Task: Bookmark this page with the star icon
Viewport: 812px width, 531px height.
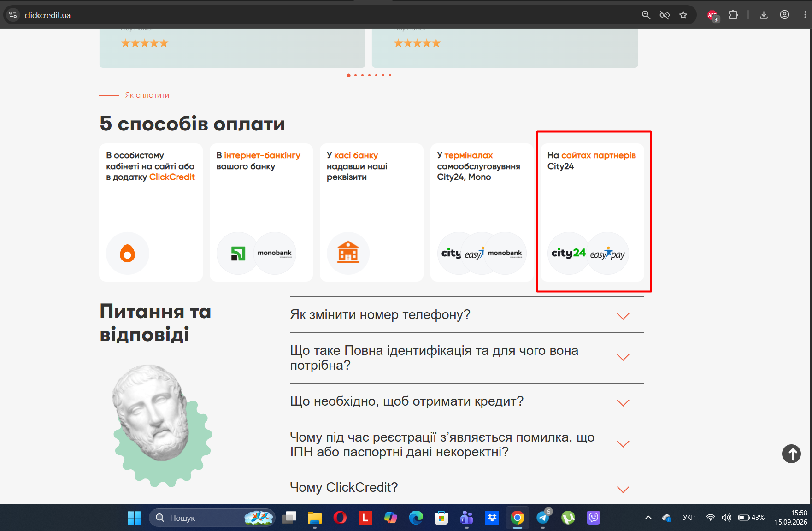Action: (x=683, y=15)
